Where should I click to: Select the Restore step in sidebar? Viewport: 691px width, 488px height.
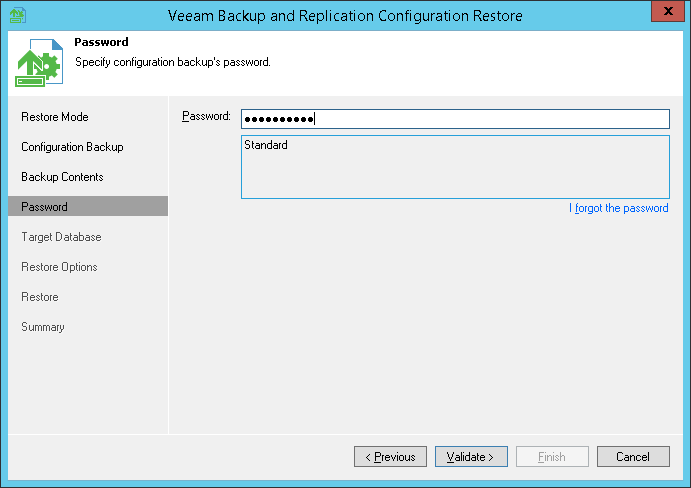pyautogui.click(x=40, y=297)
